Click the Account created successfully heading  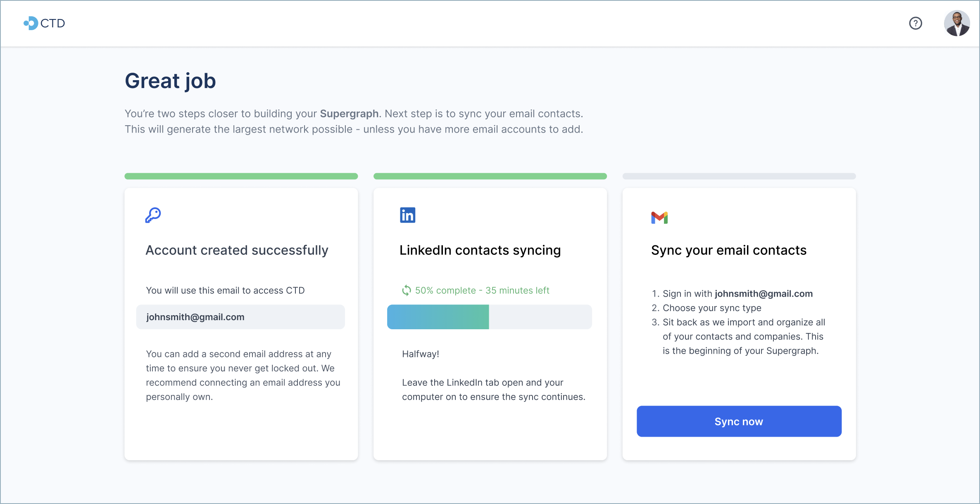coord(237,250)
